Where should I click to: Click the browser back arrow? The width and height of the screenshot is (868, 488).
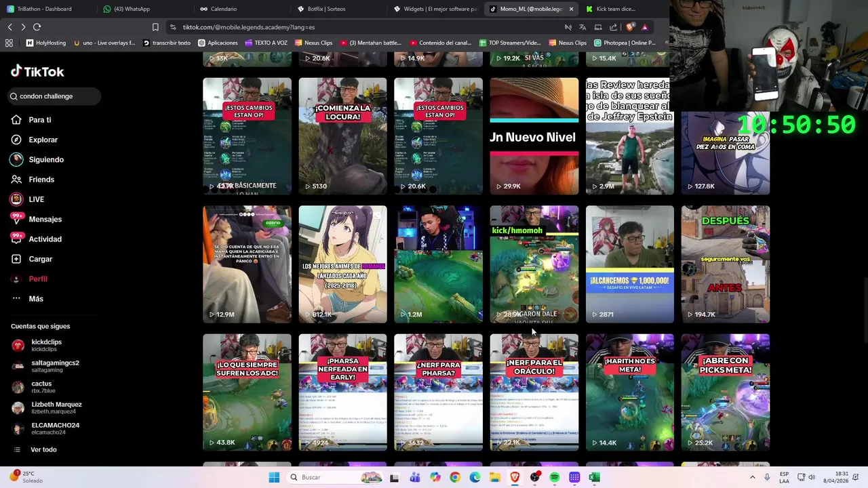9,27
